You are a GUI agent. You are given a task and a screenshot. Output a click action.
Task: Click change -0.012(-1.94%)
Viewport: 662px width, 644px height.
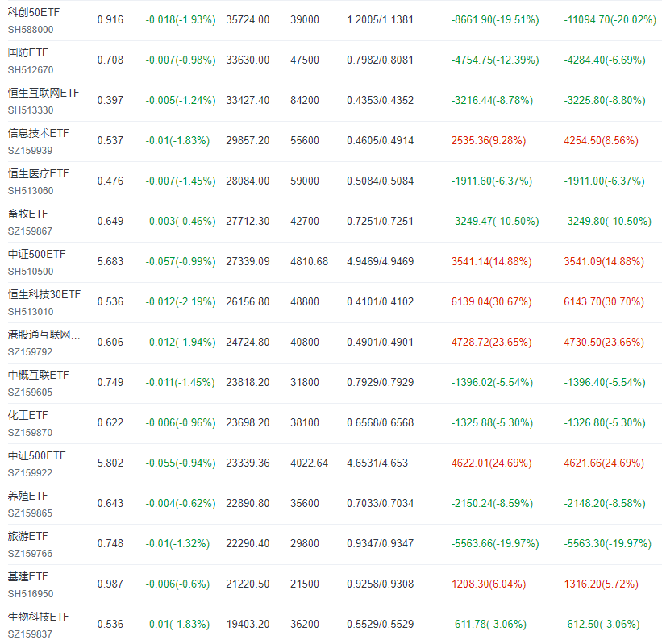click(x=181, y=343)
